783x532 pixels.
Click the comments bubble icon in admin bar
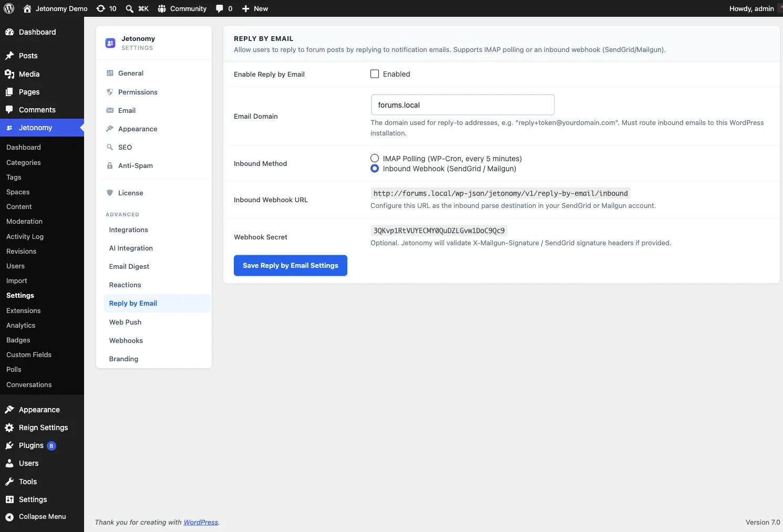(220, 8)
